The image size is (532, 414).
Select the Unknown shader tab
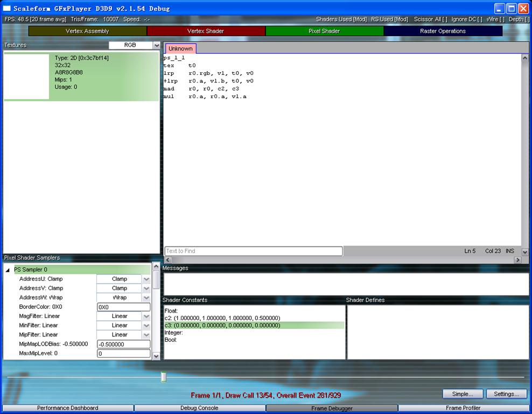coord(180,49)
